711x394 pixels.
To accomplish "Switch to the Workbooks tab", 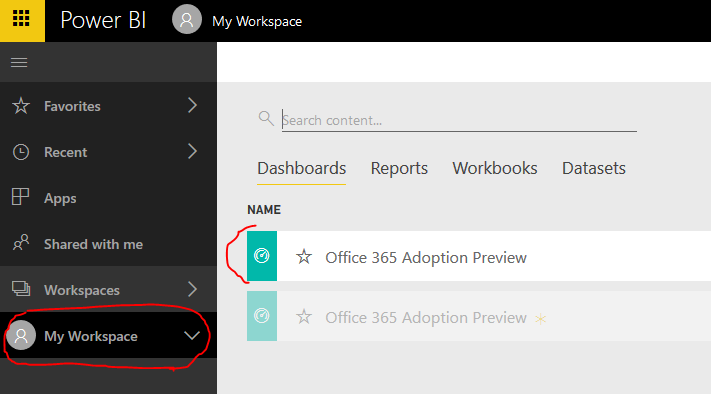I will coord(495,169).
